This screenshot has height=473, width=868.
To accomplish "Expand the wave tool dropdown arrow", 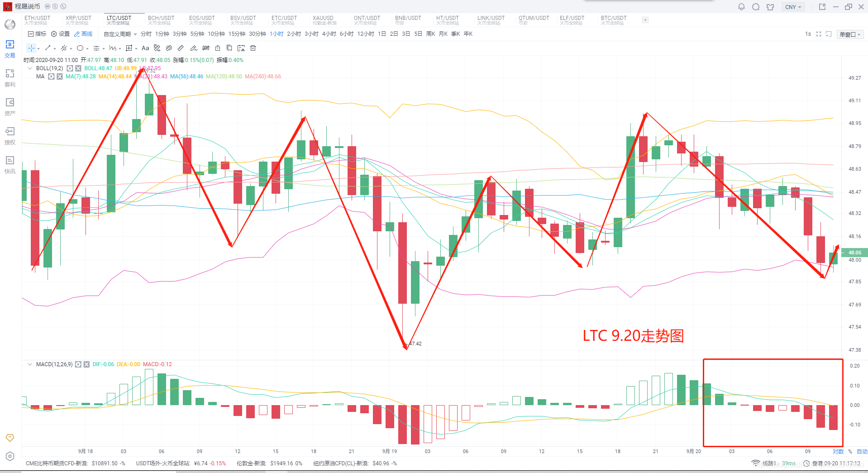I will [120, 48].
